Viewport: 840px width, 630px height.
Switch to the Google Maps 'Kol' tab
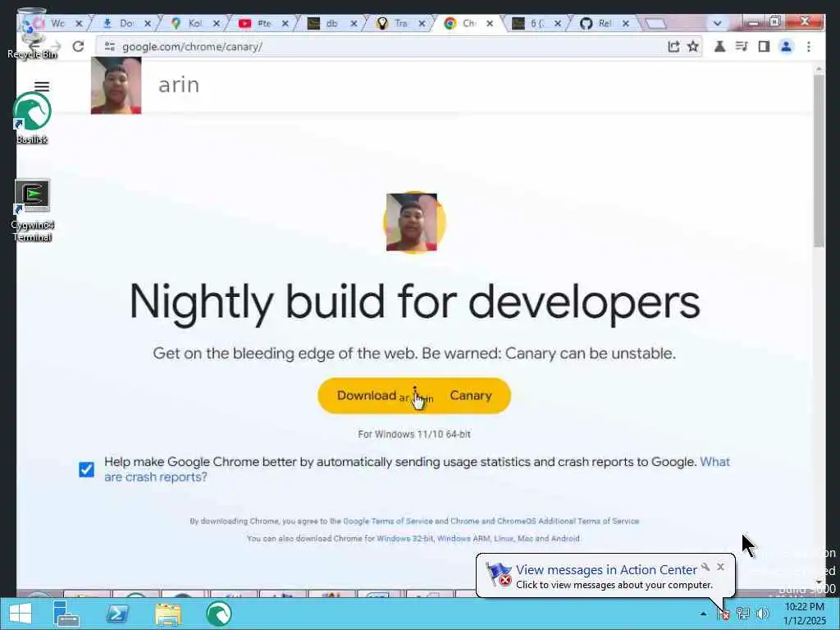(195, 24)
